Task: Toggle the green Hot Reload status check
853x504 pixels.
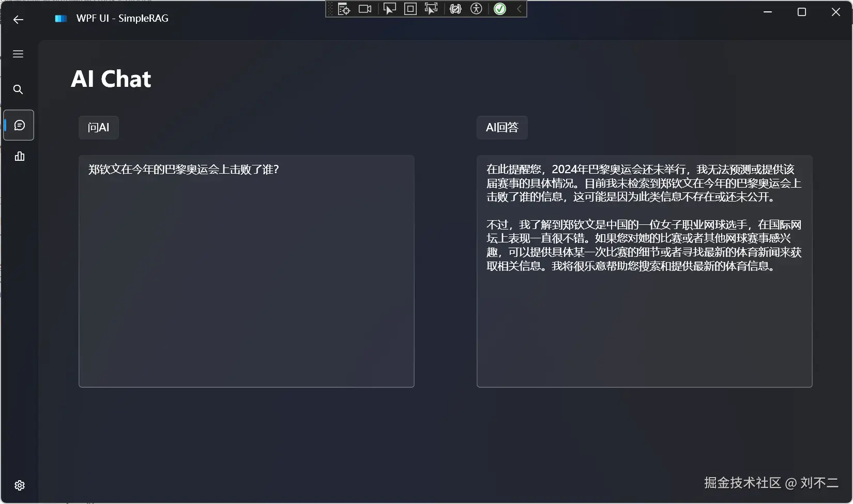Action: 499,9
